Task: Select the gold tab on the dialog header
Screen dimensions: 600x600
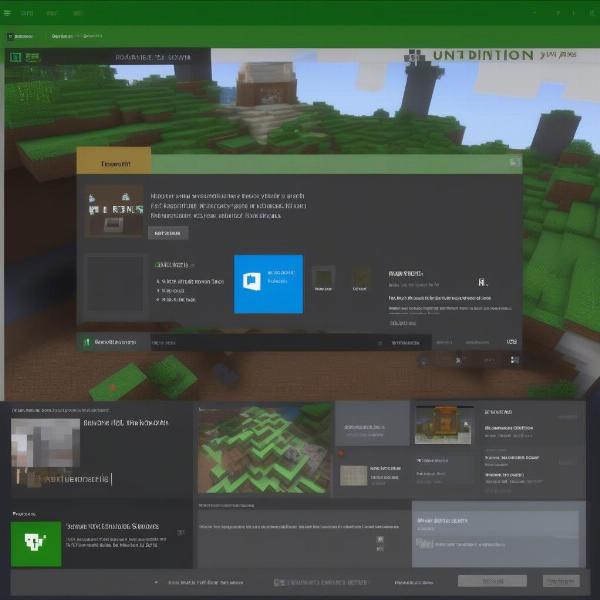Action: (x=114, y=160)
